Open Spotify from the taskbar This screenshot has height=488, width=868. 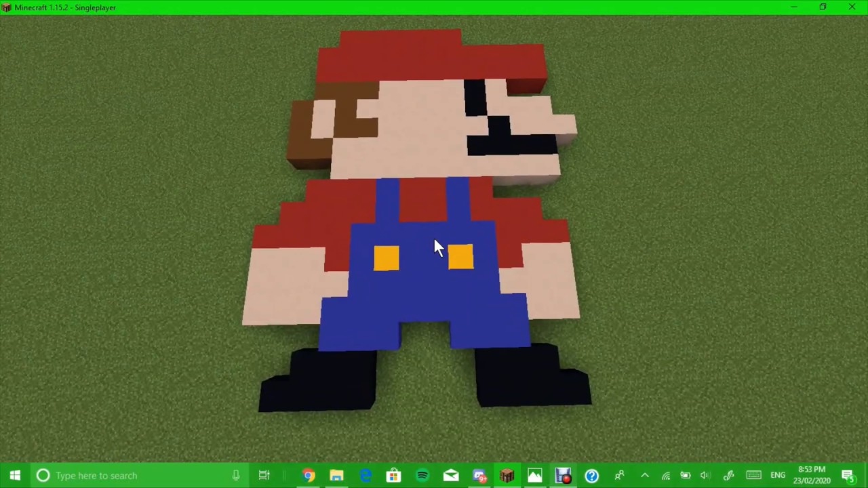coord(422,475)
